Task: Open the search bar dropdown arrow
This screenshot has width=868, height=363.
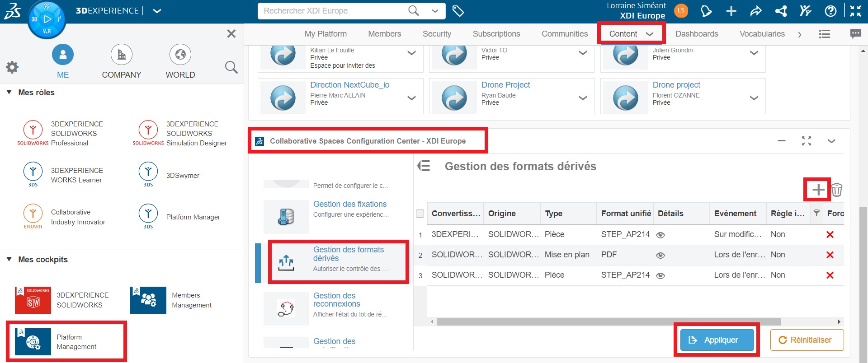Action: (435, 11)
